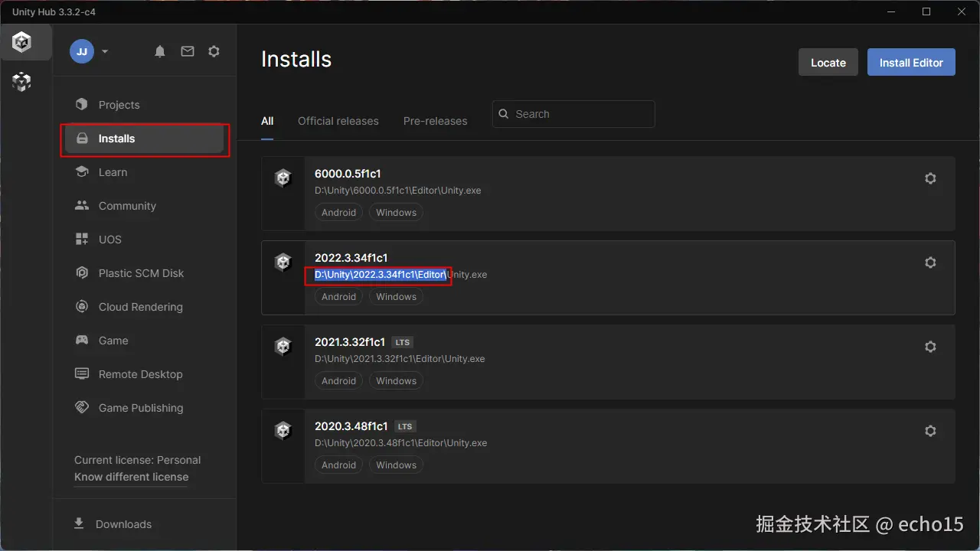Viewport: 980px width, 551px height.
Task: Click the Locate button
Action: coord(828,63)
